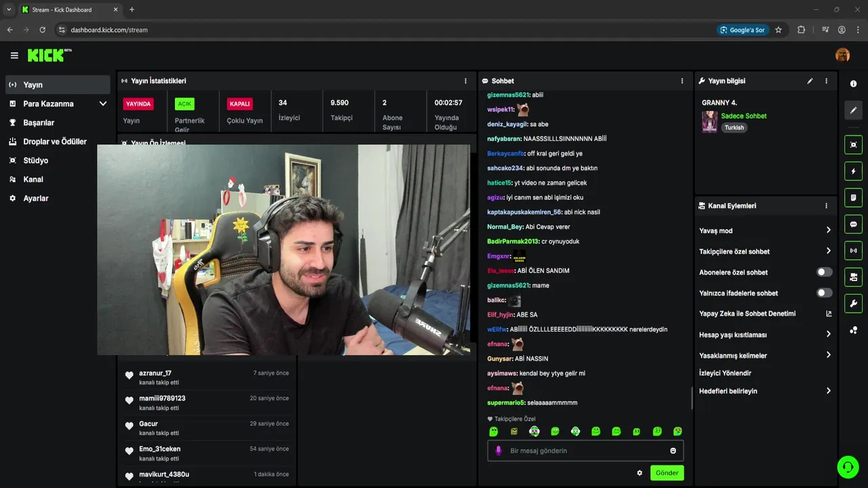
Task: Toggle the lightning bolt panel icon in right sidebar
Action: coord(853,171)
